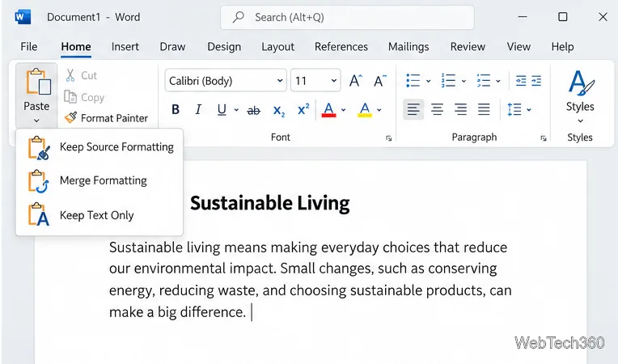Viewport: 618px width, 364px height.
Task: Click the search magnifier icon
Action: pos(238,17)
